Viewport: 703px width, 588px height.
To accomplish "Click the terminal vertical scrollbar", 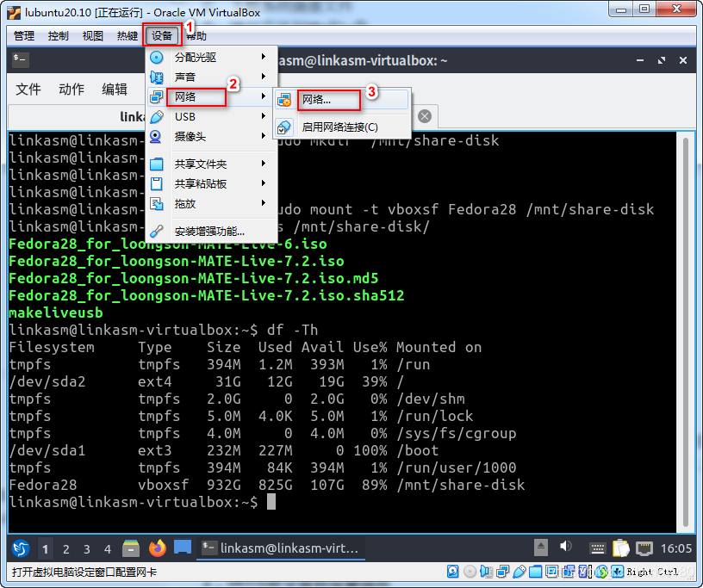I will click(685, 331).
